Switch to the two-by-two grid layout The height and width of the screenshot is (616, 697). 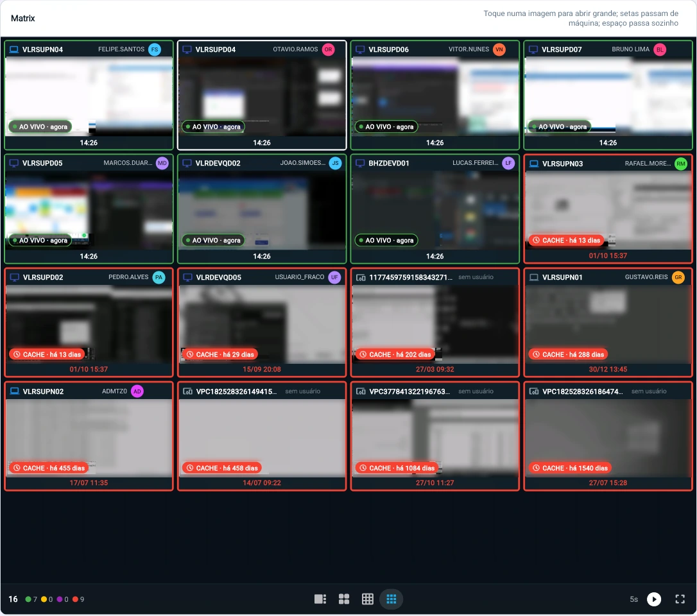pyautogui.click(x=343, y=599)
